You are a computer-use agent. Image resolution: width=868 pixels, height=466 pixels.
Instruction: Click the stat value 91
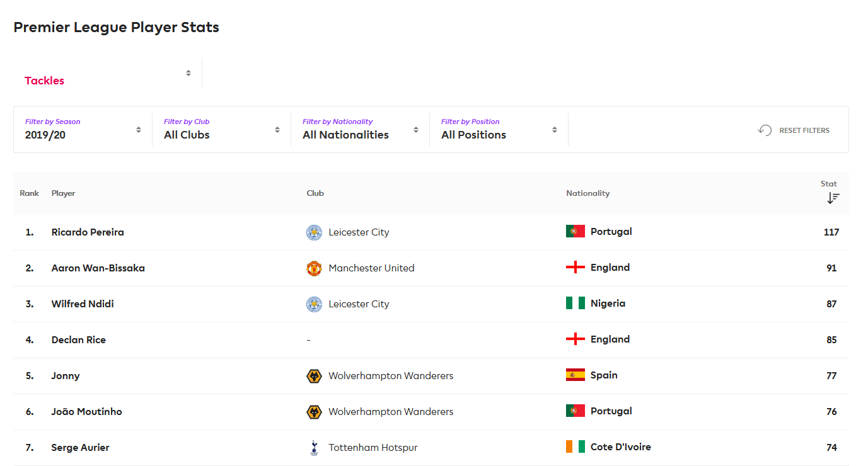pos(831,268)
